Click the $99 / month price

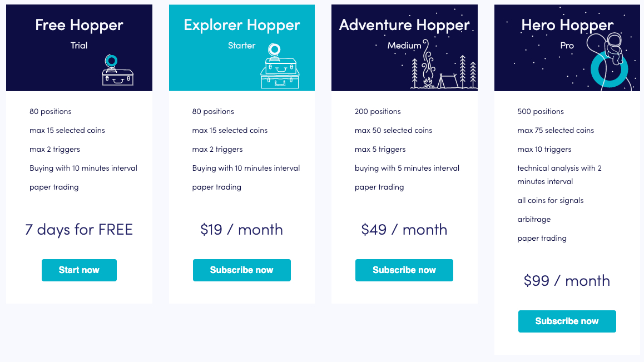coord(567,281)
